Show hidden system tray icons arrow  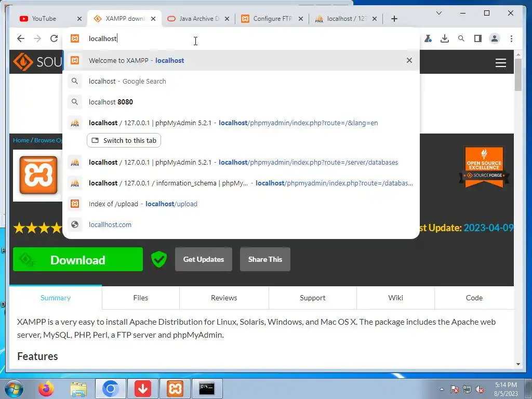[x=442, y=389]
